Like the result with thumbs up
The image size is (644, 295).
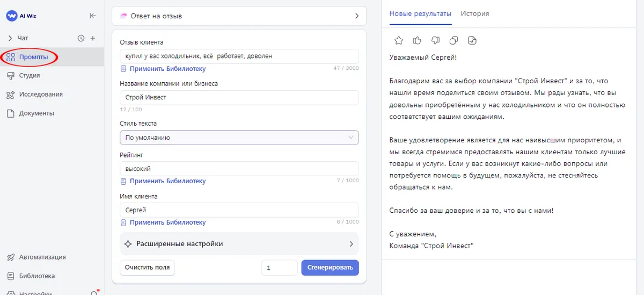tap(417, 40)
